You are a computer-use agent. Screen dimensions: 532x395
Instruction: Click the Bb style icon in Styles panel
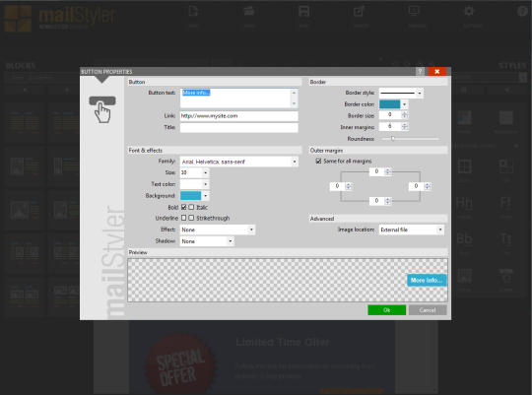[464, 238]
